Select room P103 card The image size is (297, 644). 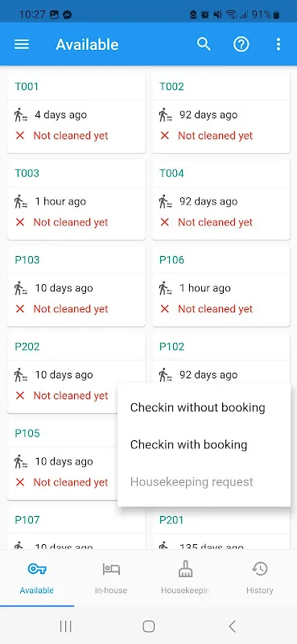(x=76, y=287)
